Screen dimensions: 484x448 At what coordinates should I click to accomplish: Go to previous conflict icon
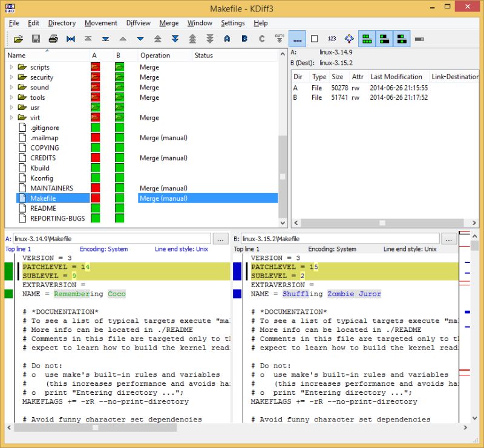click(x=158, y=39)
